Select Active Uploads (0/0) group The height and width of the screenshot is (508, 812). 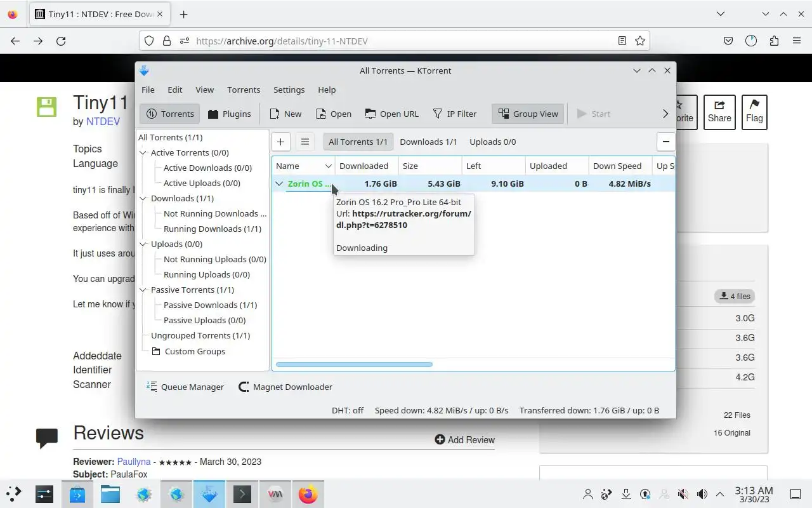tap(202, 183)
